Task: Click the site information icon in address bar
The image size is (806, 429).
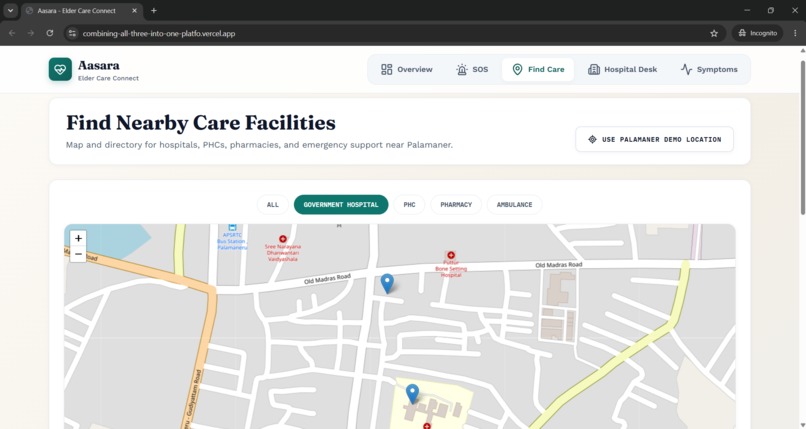Action: (x=72, y=33)
